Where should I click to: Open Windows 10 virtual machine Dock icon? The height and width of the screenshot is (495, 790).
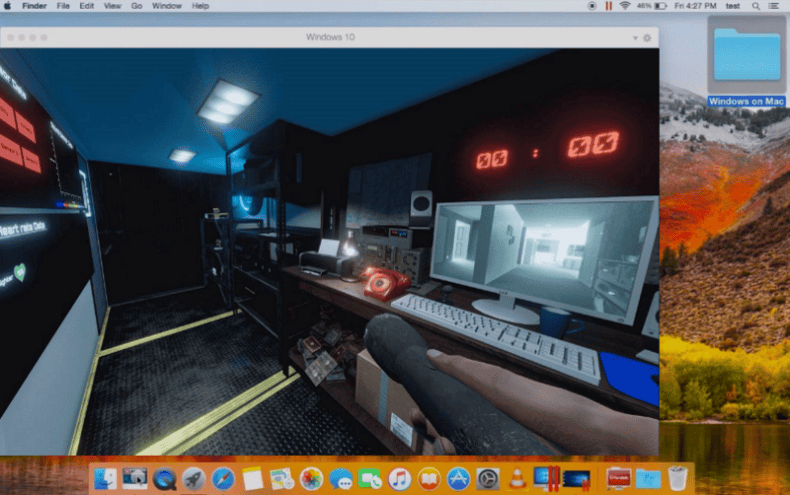(576, 478)
